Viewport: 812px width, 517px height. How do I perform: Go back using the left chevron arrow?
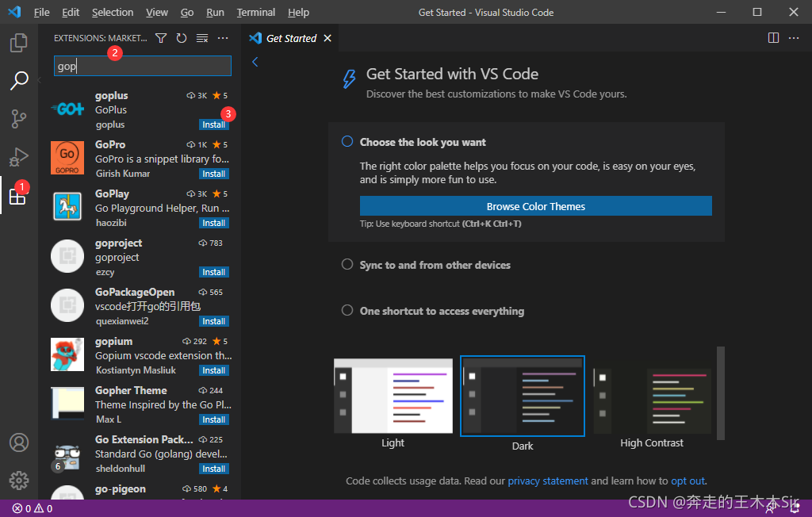[x=255, y=62]
